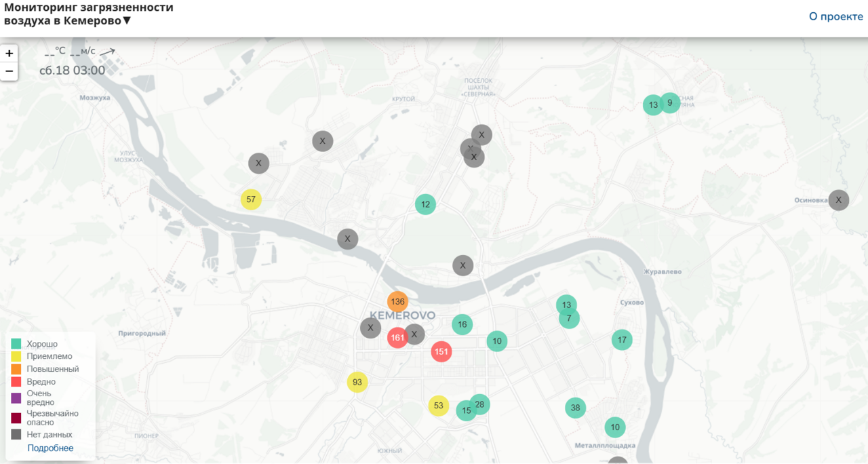This screenshot has width=868, height=464.
Task: Select the green sensor marker 17
Action: coord(622,340)
